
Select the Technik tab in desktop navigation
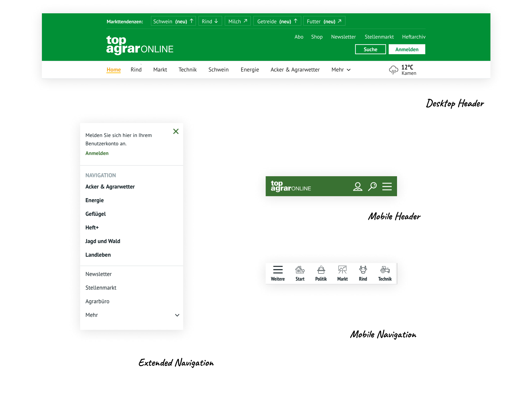click(187, 70)
